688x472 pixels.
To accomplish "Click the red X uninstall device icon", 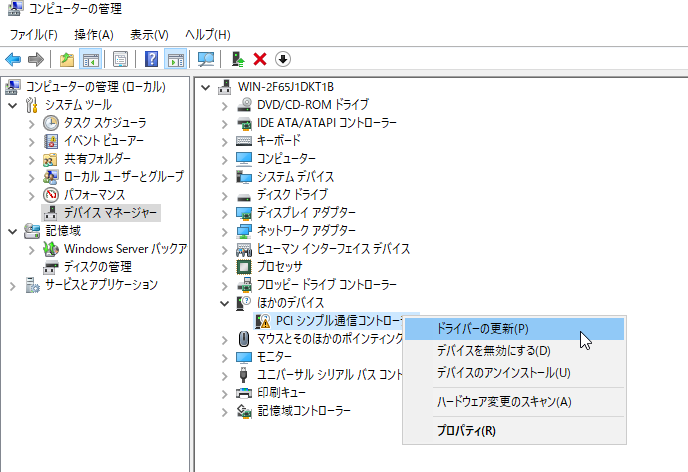I will point(260,59).
